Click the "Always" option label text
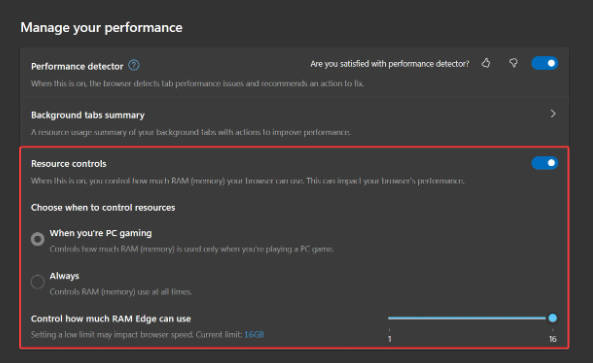 64,276
